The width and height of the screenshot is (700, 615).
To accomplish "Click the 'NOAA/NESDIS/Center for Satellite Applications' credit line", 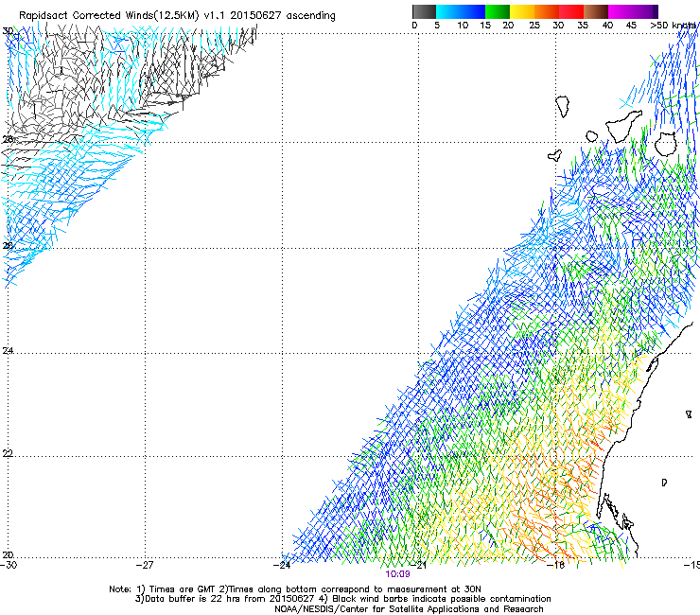I will click(x=409, y=609).
